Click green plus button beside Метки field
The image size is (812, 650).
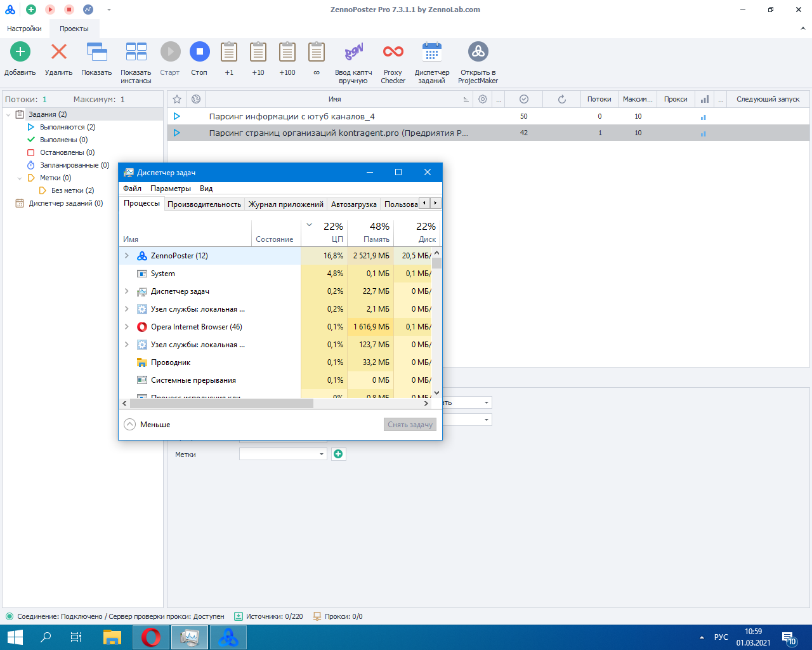(338, 454)
